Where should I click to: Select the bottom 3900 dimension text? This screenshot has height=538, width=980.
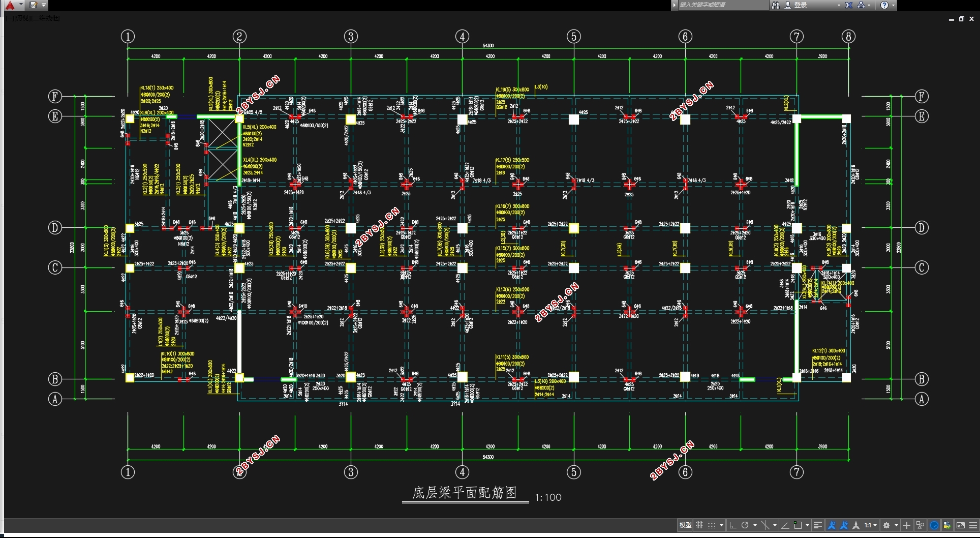(822, 446)
